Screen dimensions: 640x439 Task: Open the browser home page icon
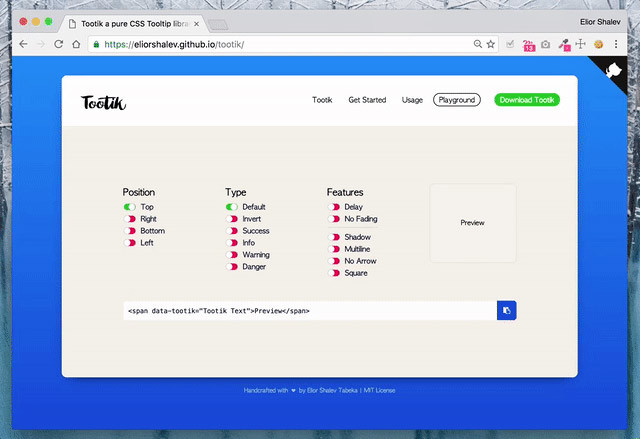(76, 44)
